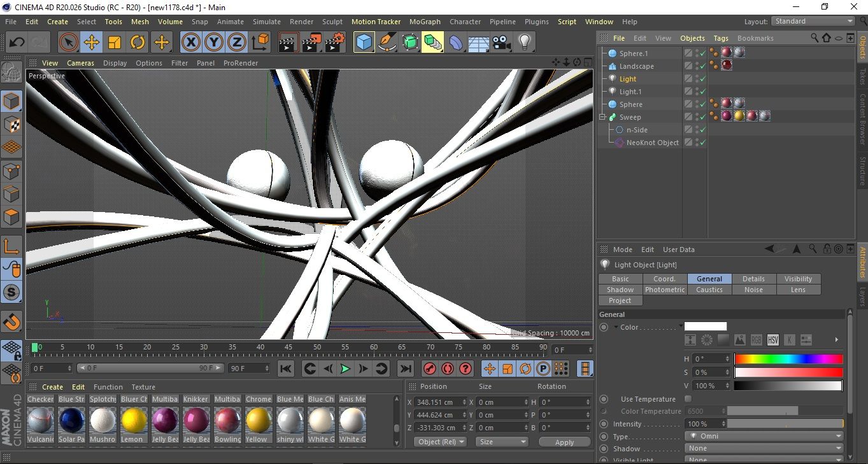This screenshot has width=868, height=464.
Task: Toggle Z-axis lock icon
Action: pos(237,43)
